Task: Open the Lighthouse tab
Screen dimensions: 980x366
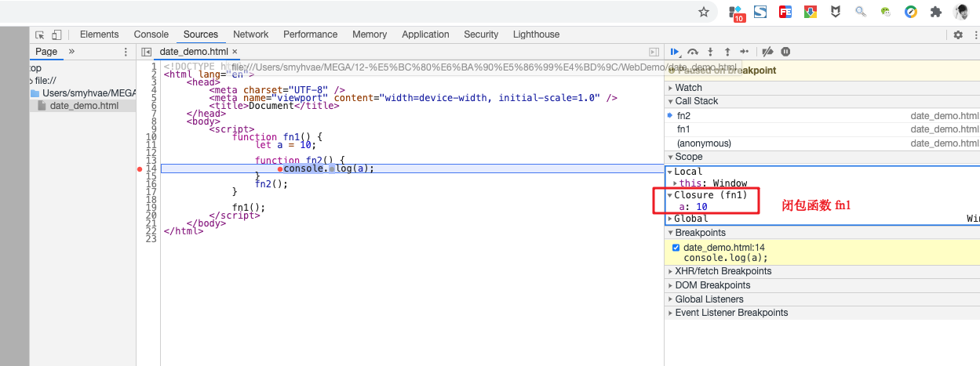Action: pos(536,34)
